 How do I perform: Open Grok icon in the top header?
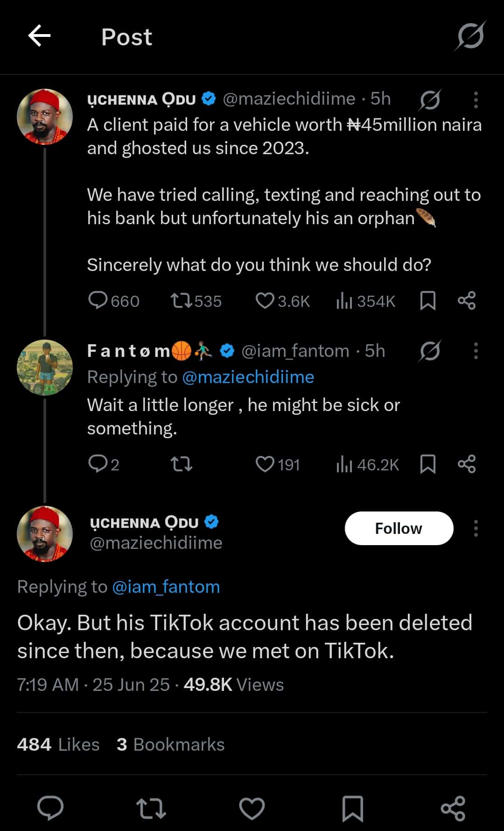click(470, 36)
